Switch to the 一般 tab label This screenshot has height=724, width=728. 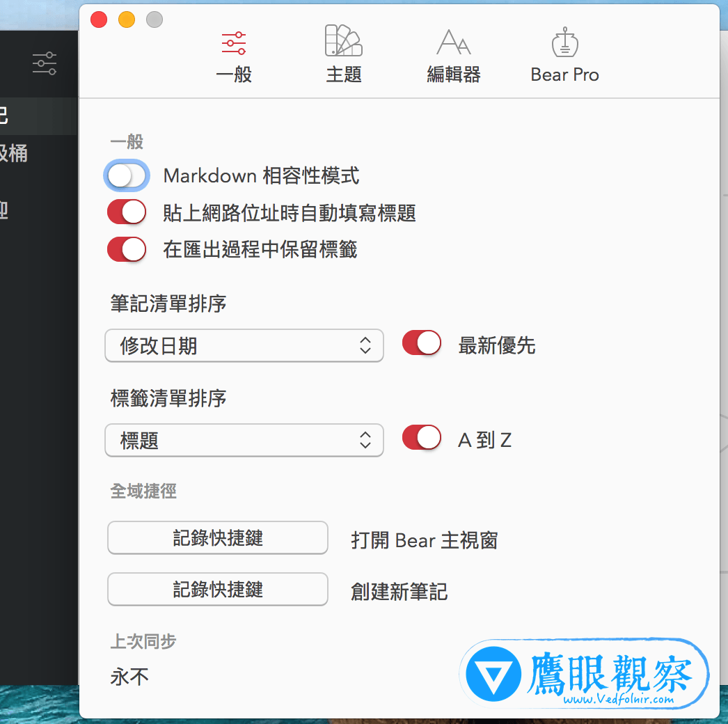[234, 74]
